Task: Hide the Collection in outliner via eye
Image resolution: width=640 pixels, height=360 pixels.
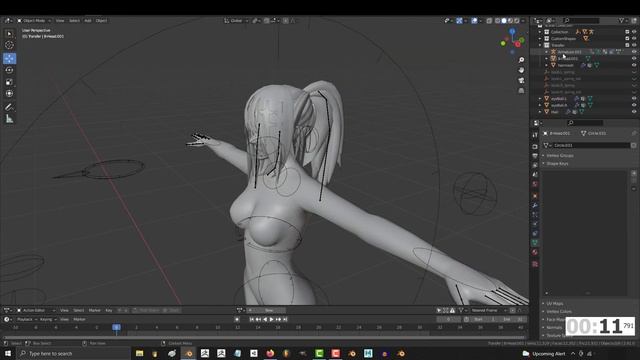Action: [634, 32]
